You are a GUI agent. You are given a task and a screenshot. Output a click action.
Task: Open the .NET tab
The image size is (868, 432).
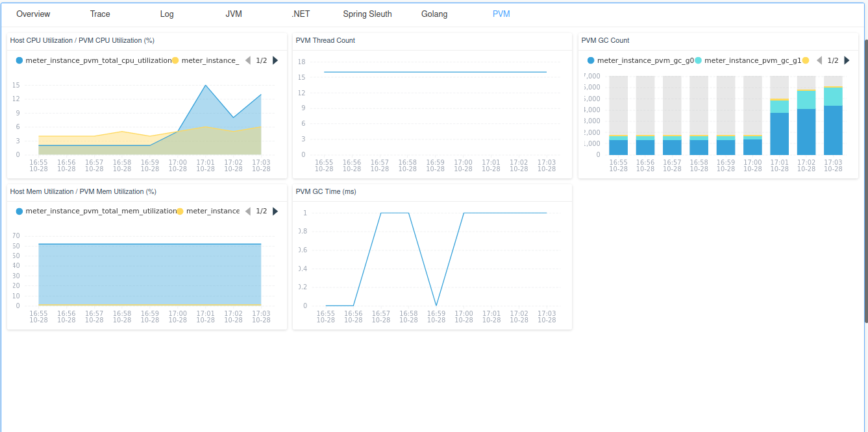tap(301, 14)
